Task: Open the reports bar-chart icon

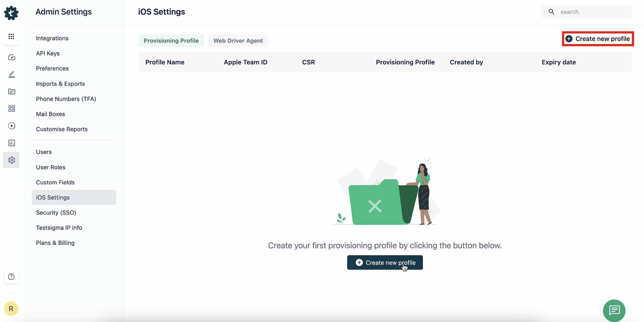Action: (11, 143)
